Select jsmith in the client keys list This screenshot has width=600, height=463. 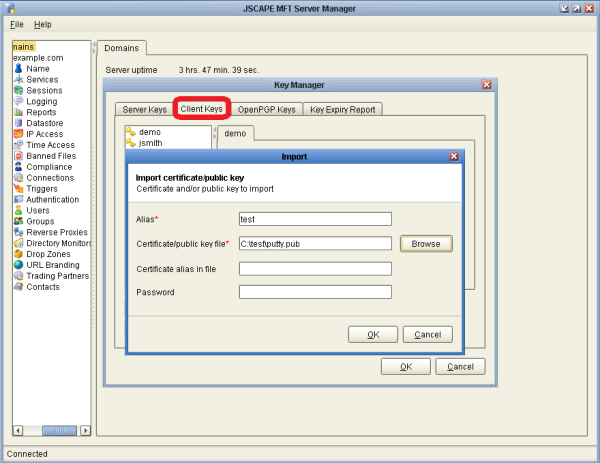click(x=150, y=143)
